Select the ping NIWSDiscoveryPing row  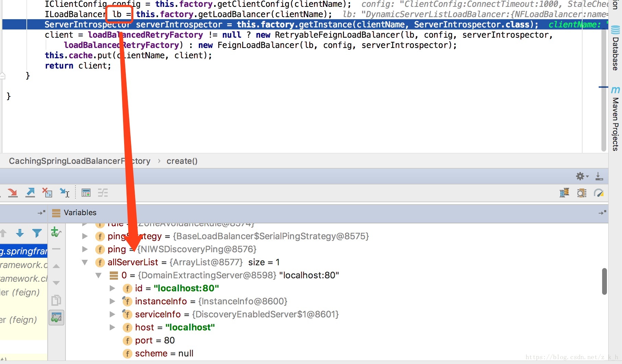click(337, 249)
